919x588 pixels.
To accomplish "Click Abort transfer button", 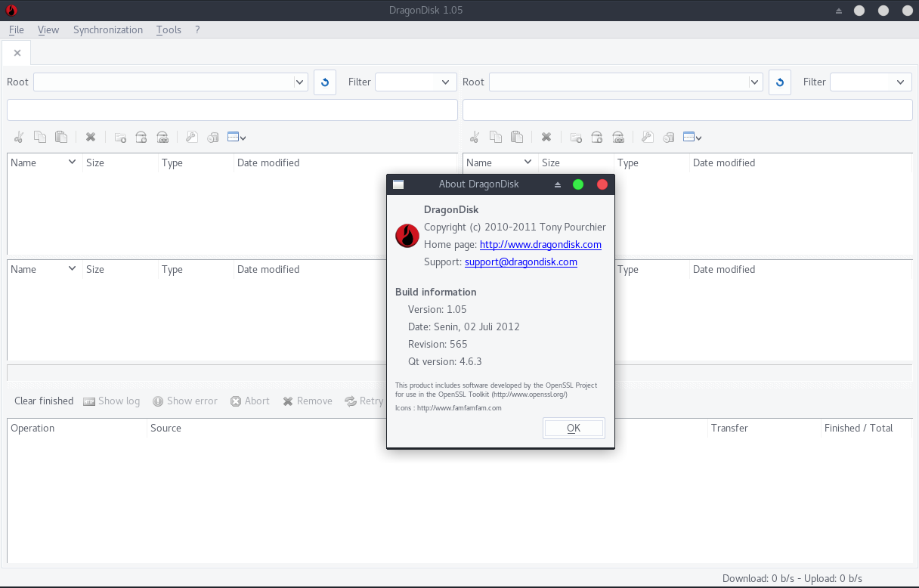I will click(x=250, y=401).
